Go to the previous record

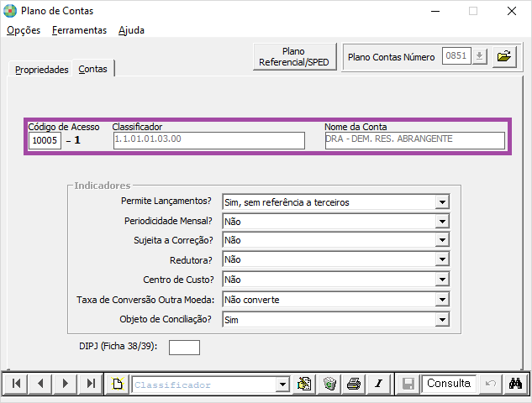pos(40,384)
